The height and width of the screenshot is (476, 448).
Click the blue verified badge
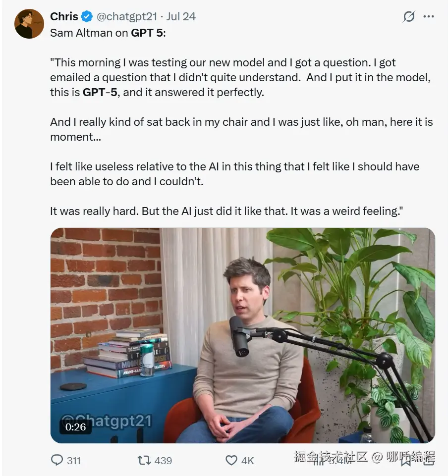coord(87,16)
